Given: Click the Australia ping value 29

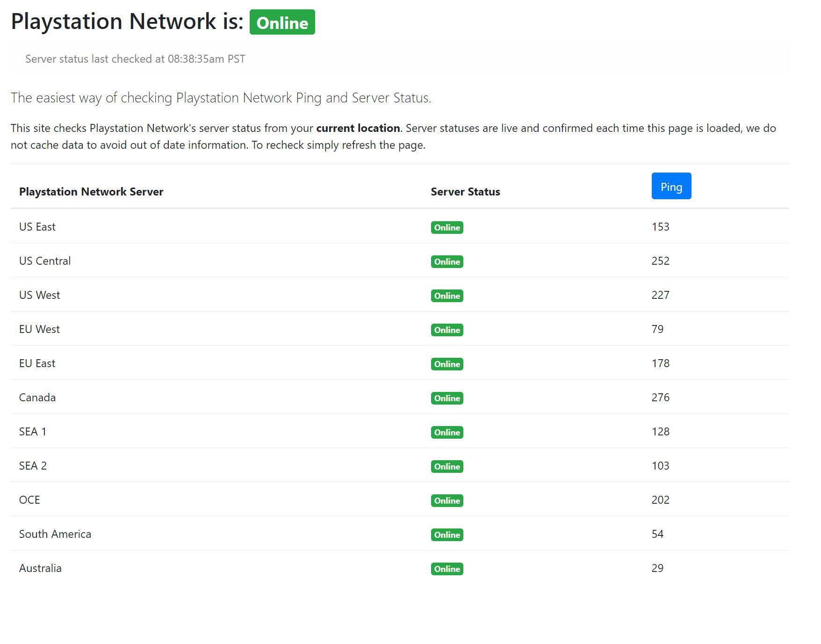Looking at the screenshot, I should click(x=657, y=568).
